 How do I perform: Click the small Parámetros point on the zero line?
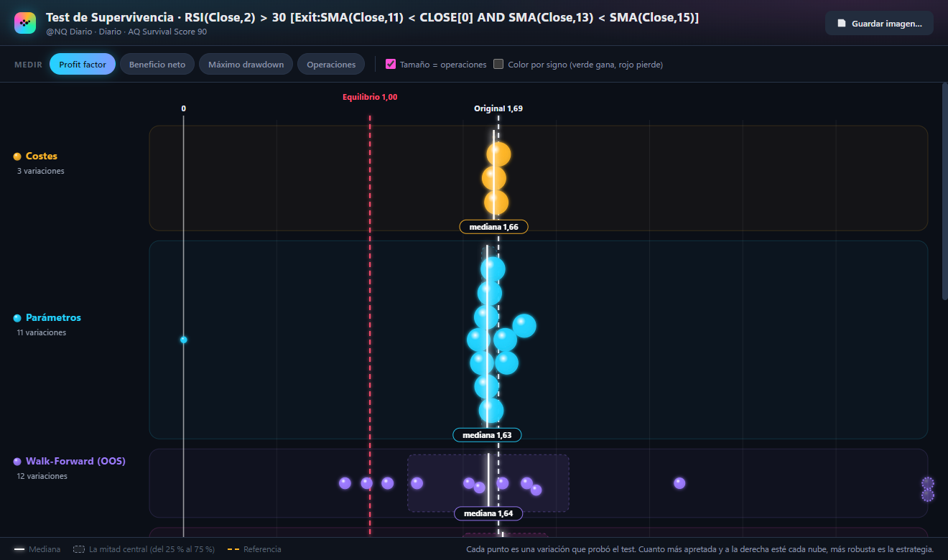click(x=184, y=340)
